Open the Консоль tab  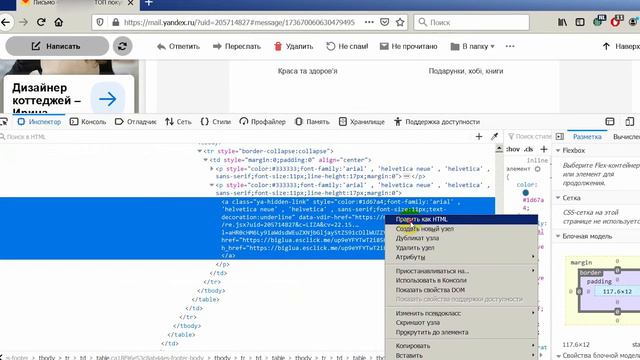88,122
